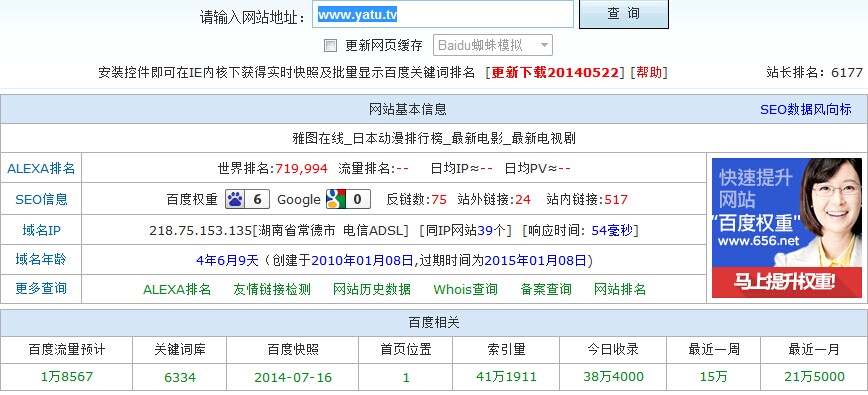Click the 查询 button
This screenshot has width=868, height=395.
[623, 14]
